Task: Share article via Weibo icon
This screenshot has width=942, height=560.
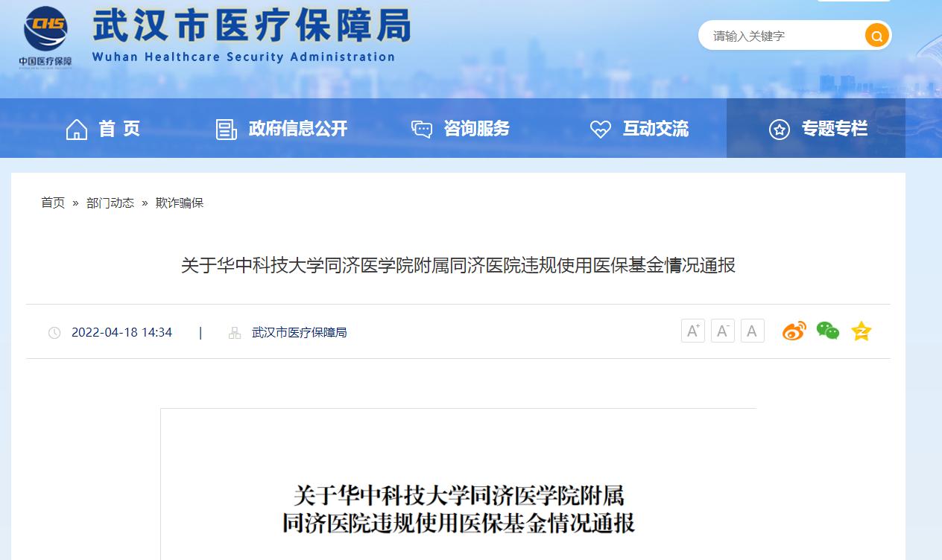Action: [794, 331]
